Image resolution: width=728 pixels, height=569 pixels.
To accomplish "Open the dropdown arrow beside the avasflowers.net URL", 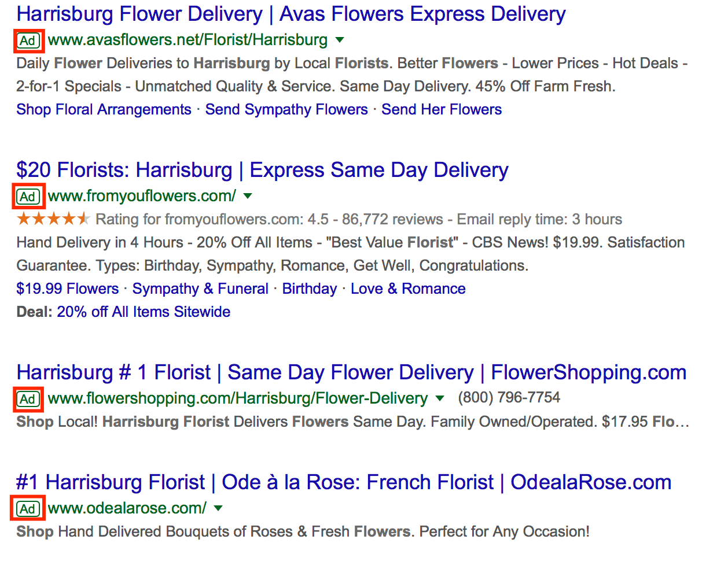I will 340,40.
